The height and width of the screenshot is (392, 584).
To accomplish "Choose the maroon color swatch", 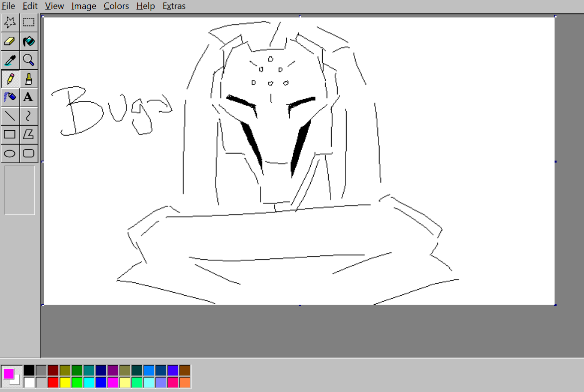I will [53, 371].
